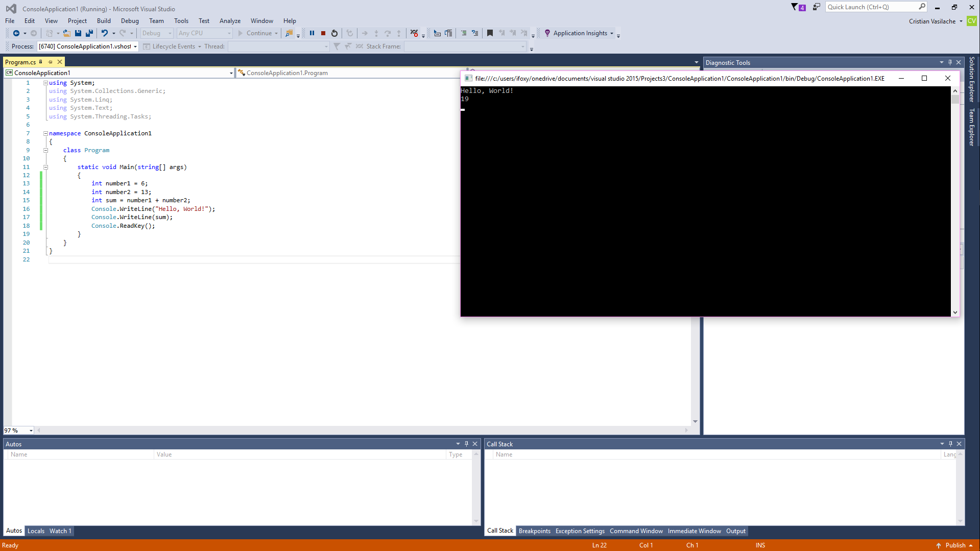Click the Save All toolbar icon
980x551 pixels.
(89, 33)
